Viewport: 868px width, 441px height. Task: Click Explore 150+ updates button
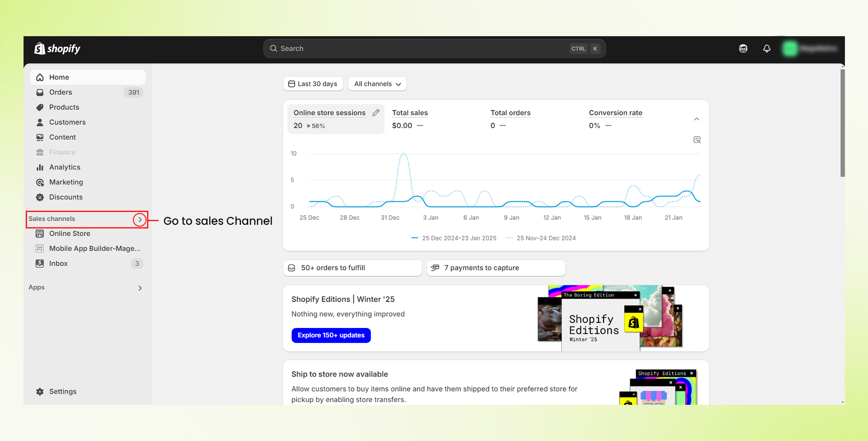pyautogui.click(x=331, y=335)
